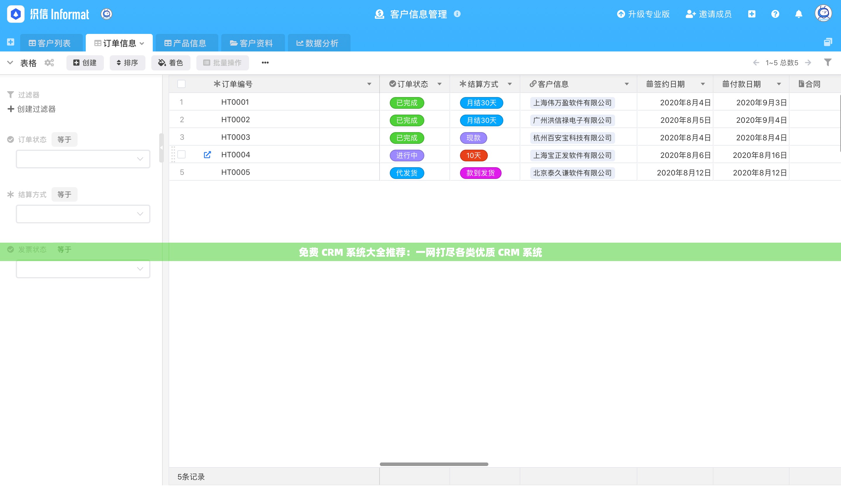Click 已完成 status tag in HT0002 row
Image resolution: width=841 pixels, height=504 pixels.
point(407,120)
